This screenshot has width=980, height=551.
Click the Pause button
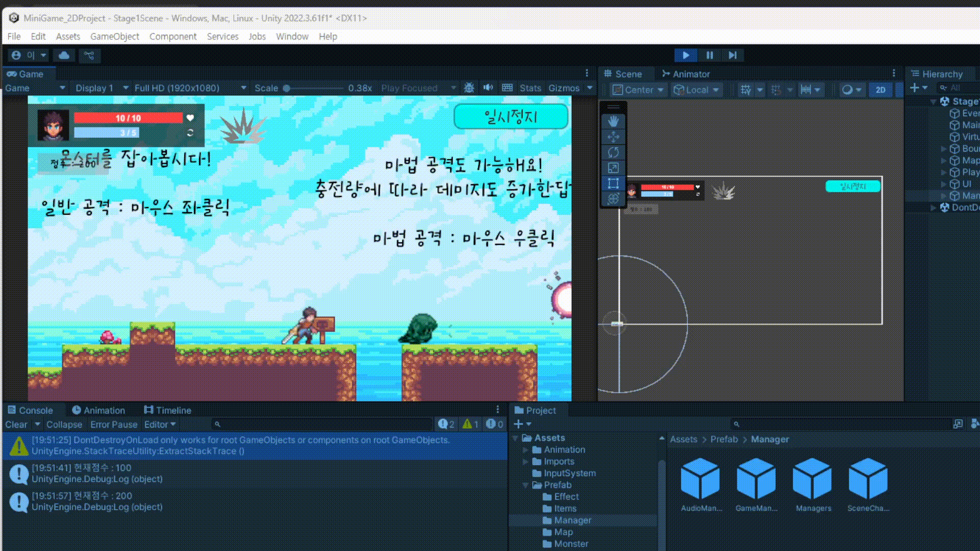709,55
